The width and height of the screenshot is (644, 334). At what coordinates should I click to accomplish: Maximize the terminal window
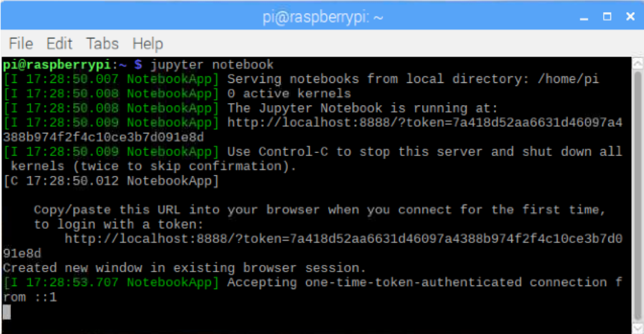point(607,17)
